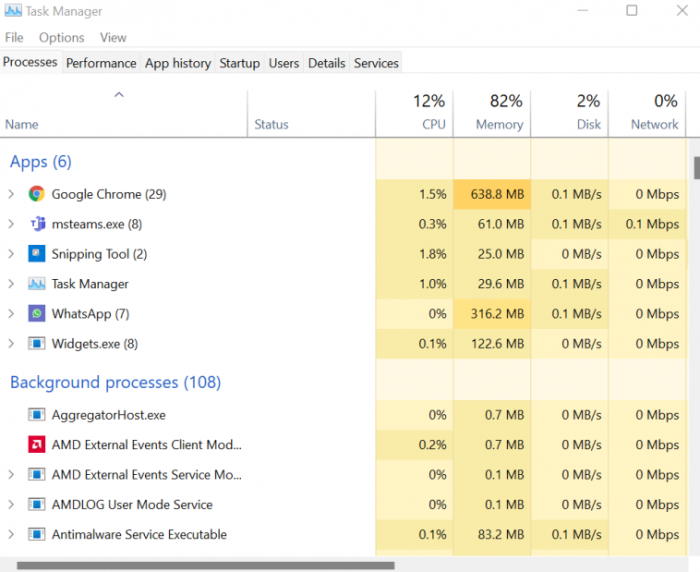Expand the AMDLOG User Mode Service row
This screenshot has height=572, width=700.
pos(11,505)
